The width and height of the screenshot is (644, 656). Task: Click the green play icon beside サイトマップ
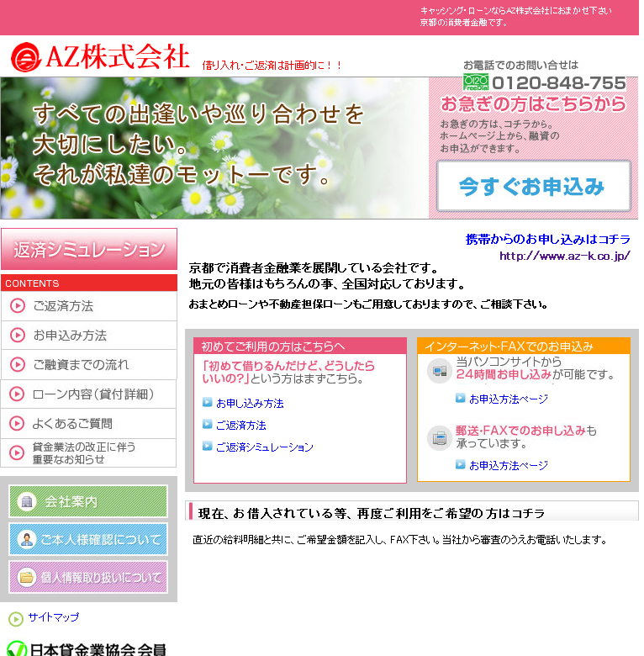16,619
